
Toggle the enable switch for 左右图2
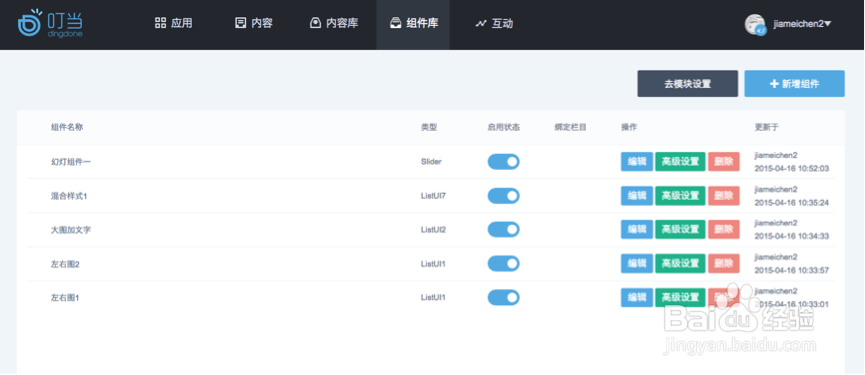point(503,264)
